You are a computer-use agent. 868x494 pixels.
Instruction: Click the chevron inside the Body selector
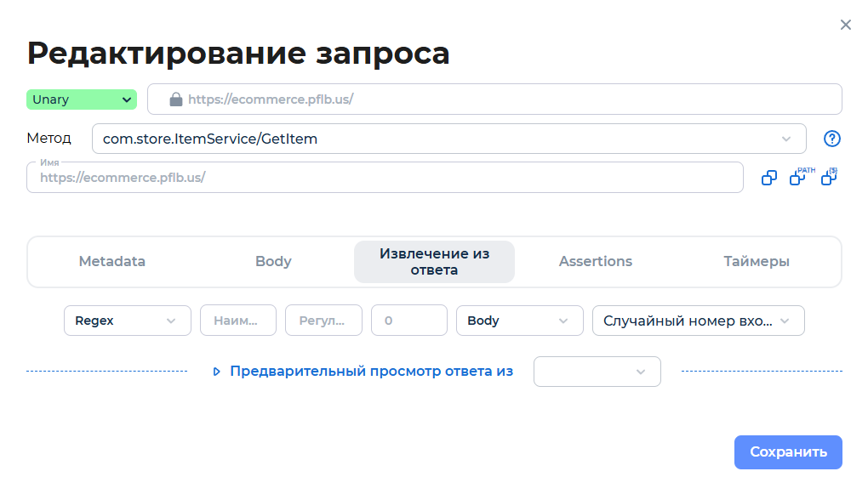coord(562,321)
